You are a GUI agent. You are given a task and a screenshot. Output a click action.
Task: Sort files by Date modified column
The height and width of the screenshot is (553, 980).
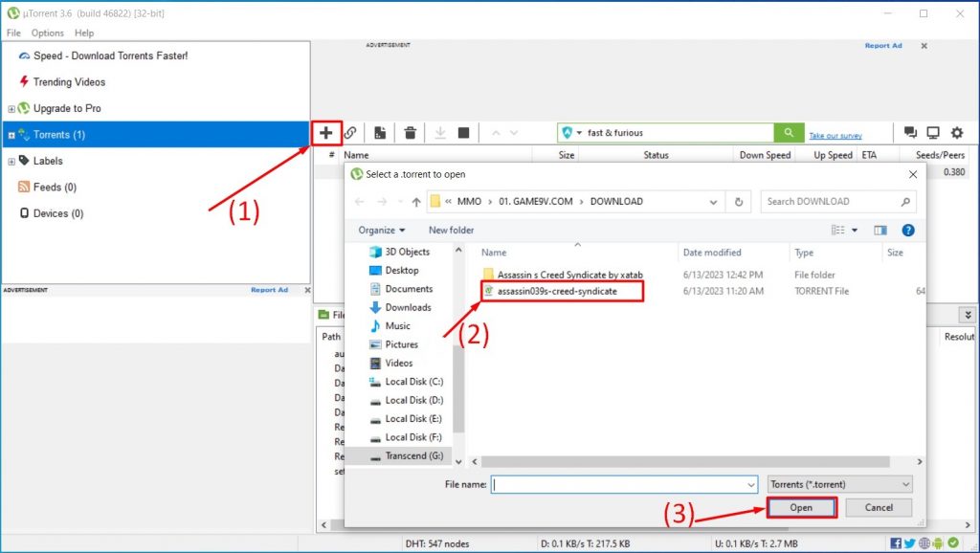[712, 253]
